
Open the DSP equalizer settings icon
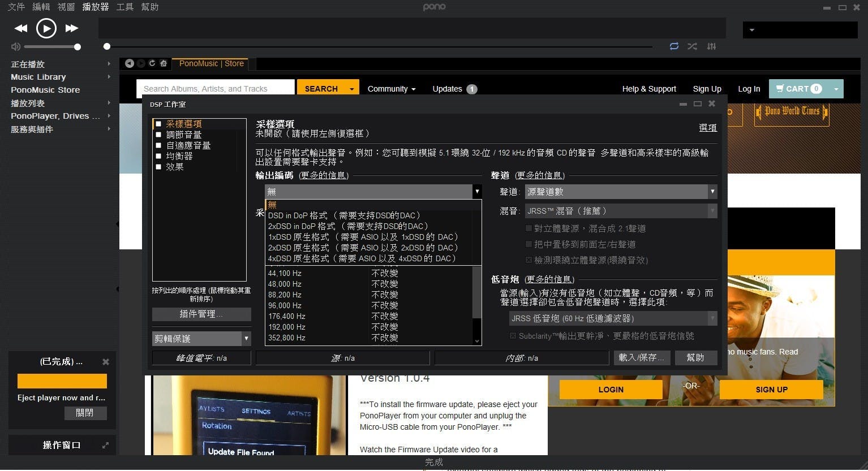pyautogui.click(x=711, y=46)
